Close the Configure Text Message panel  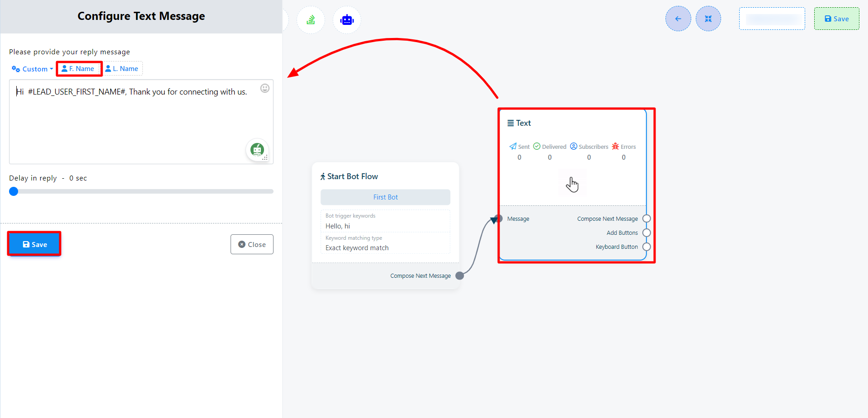tap(252, 244)
